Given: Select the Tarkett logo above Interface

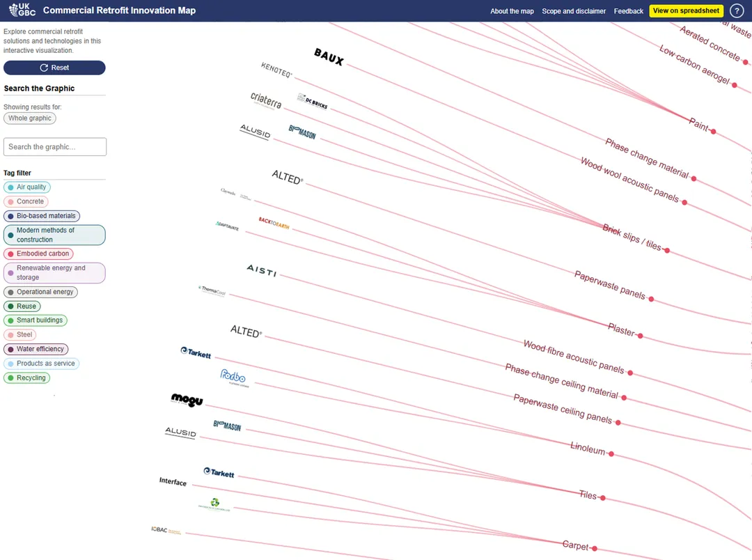Looking at the screenshot, I should [x=219, y=472].
